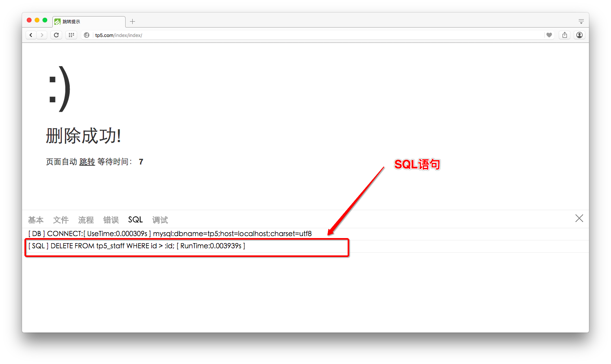The width and height of the screenshot is (611, 364).
Task: Open the 流程 trace tab
Action: [x=86, y=220]
